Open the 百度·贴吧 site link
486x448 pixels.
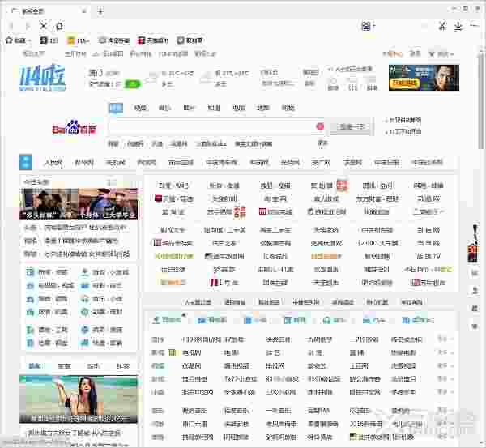(173, 186)
